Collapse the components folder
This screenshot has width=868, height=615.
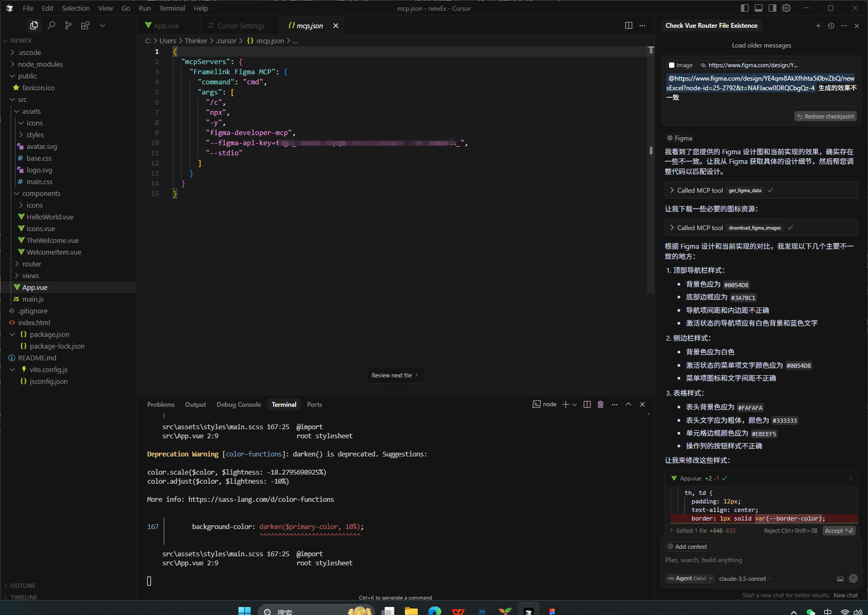pos(41,193)
